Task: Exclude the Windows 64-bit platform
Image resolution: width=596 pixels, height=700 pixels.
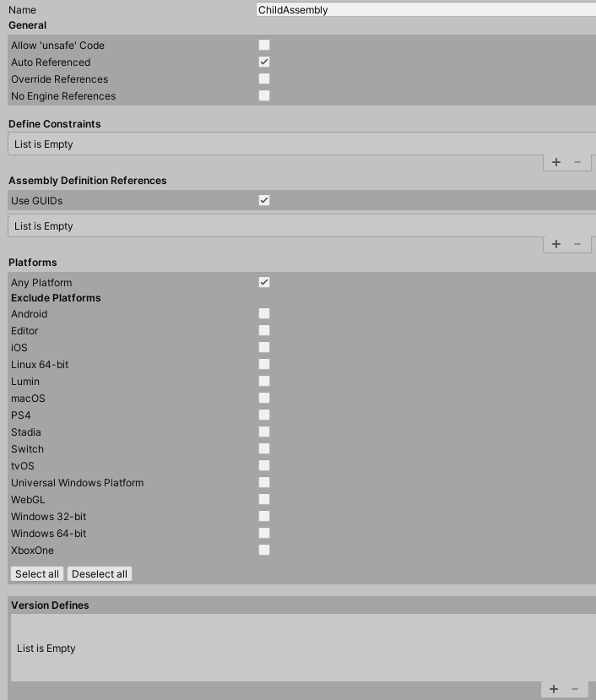Action: [264, 534]
